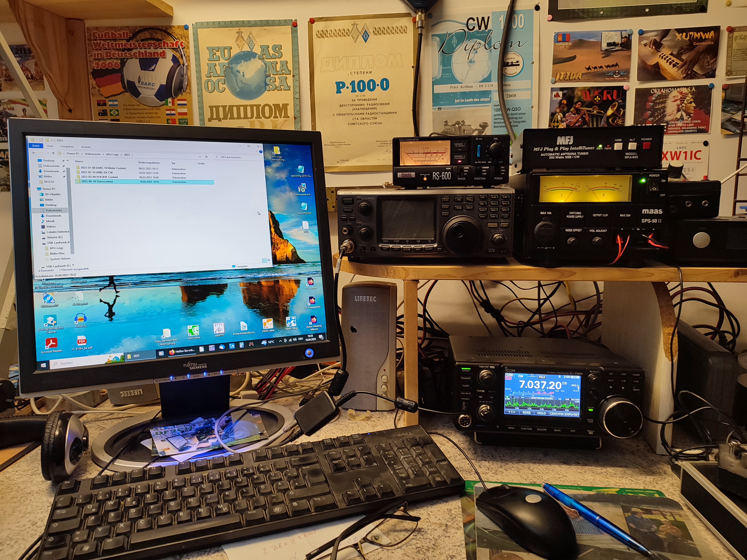Open the TQSL desktop shortcut

pos(306,227)
